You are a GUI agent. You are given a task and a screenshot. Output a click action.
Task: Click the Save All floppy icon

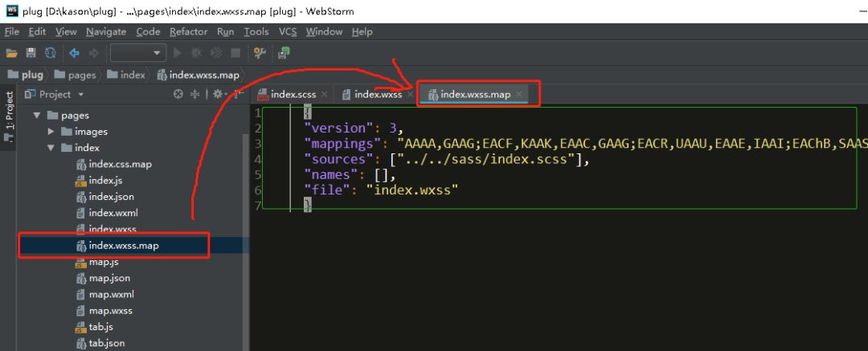[31, 53]
